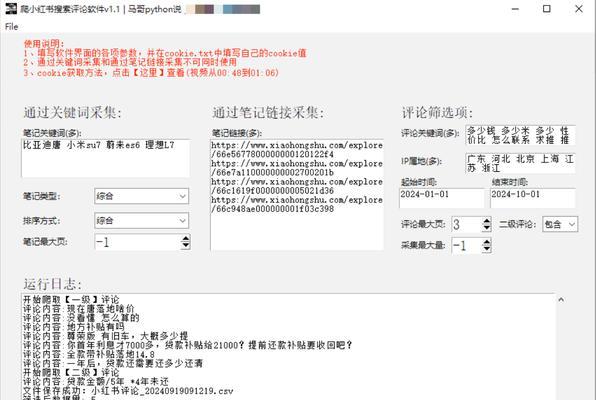The image size is (596, 400).
Task: Click the log line 开始爬取【二级】评论
Action: [71, 372]
